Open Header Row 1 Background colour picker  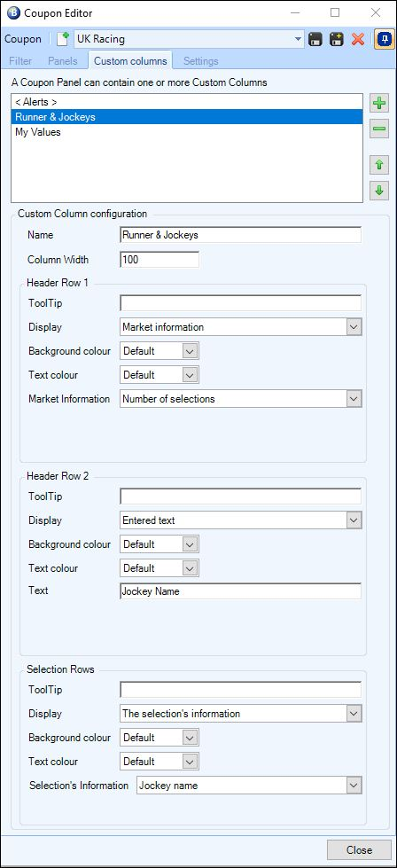coord(160,351)
